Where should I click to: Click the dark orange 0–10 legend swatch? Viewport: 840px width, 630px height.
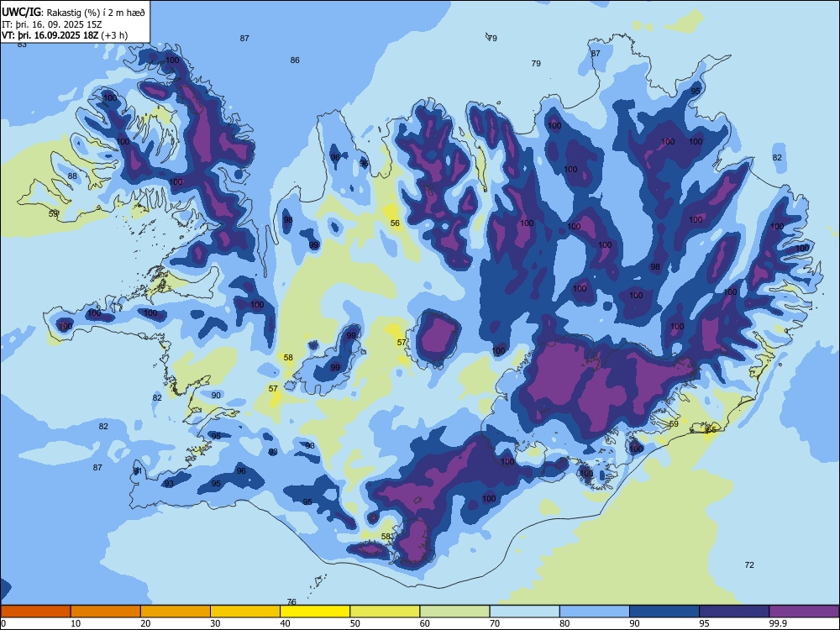pyautogui.click(x=35, y=612)
